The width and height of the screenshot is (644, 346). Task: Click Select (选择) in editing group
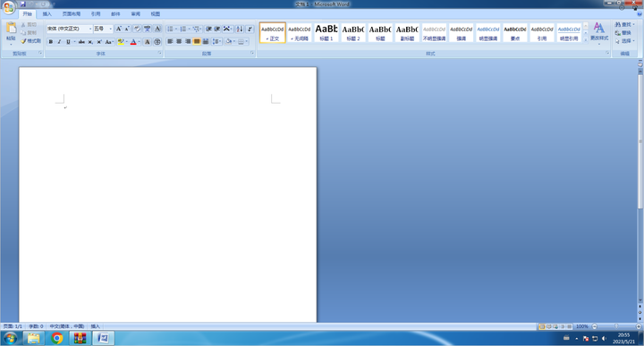coord(623,41)
